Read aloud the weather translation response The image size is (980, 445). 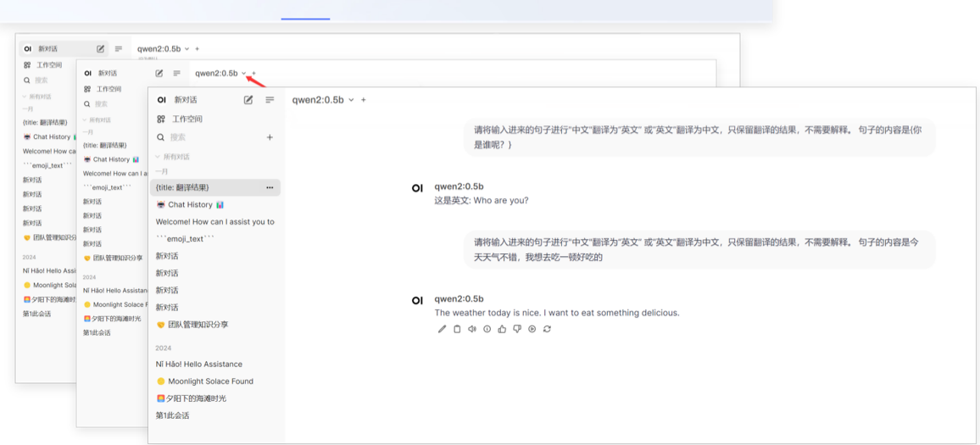pos(472,329)
